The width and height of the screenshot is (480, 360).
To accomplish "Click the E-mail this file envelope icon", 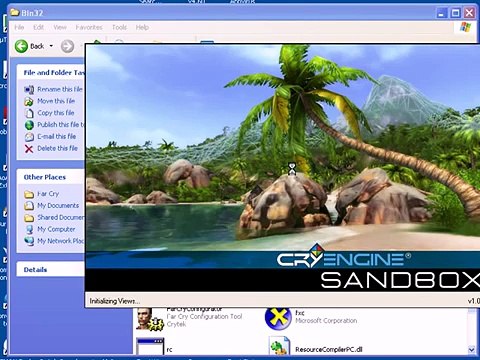I will pos(29,137).
